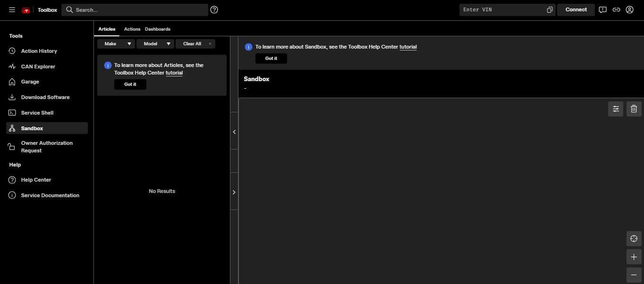Viewport: 644px width, 284px height.
Task: Click the Owner Authorization lock icon
Action: (x=12, y=147)
